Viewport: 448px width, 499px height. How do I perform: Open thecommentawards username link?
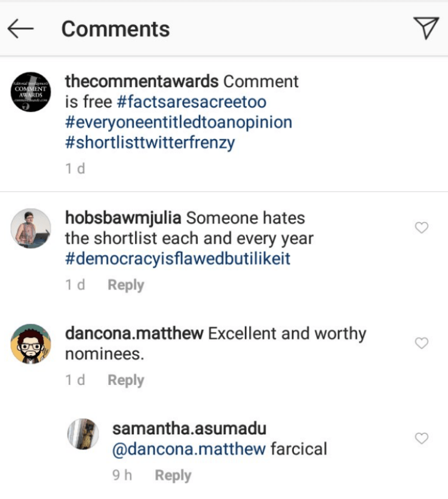(142, 81)
